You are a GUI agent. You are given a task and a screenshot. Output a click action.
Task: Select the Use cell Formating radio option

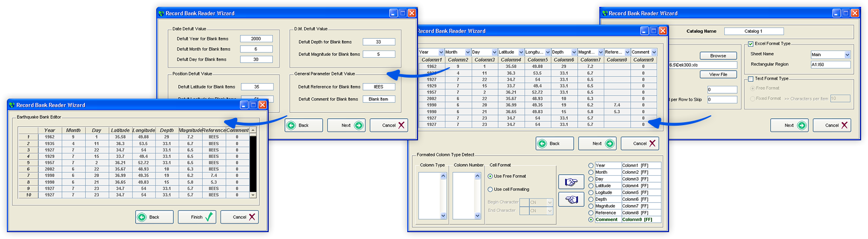pos(490,189)
